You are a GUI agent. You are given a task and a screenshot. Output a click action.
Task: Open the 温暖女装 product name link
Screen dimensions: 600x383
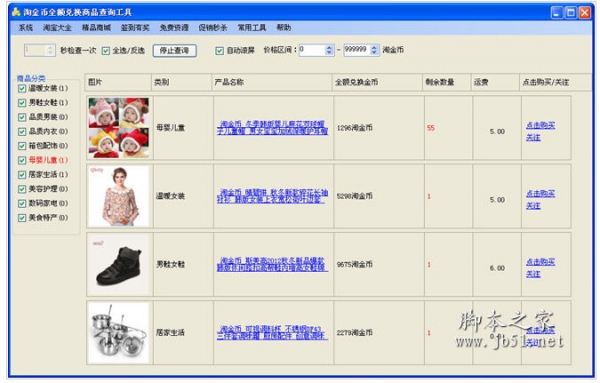coord(272,196)
